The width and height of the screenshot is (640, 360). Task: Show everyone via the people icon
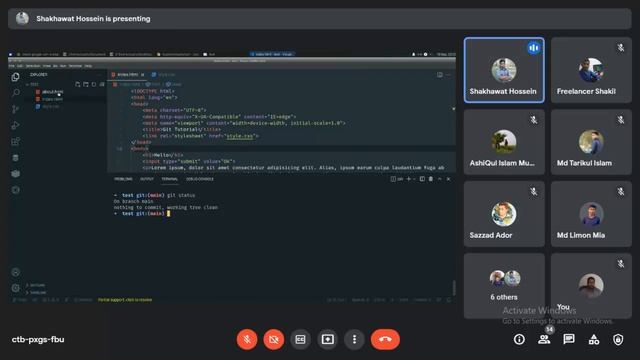[x=544, y=339]
